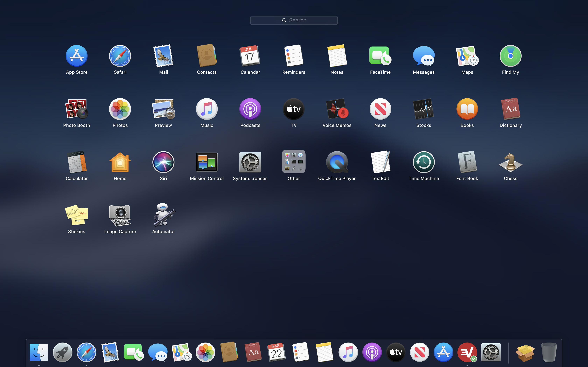
Task: Open System Preferences in Launchpad grid
Action: (x=250, y=162)
